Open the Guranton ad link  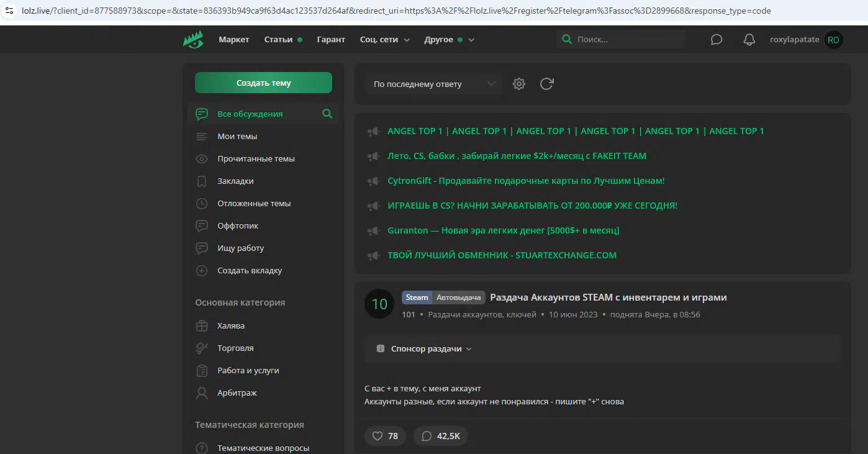pos(503,230)
